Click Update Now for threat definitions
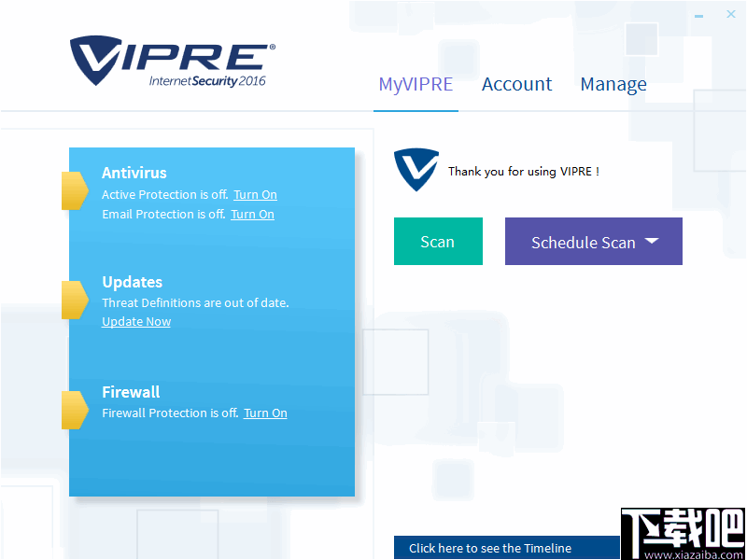Screen dimensions: 747x560 point(135,321)
